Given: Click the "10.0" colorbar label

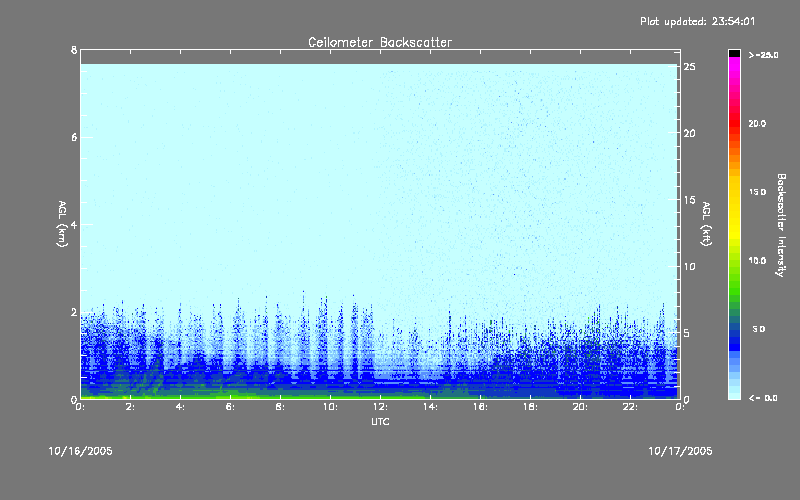Looking at the screenshot, I should click(x=757, y=261).
